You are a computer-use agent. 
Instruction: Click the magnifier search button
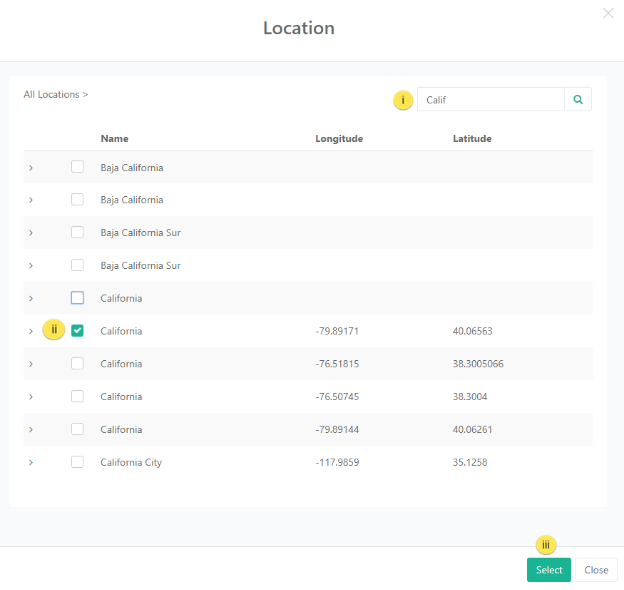tap(578, 99)
